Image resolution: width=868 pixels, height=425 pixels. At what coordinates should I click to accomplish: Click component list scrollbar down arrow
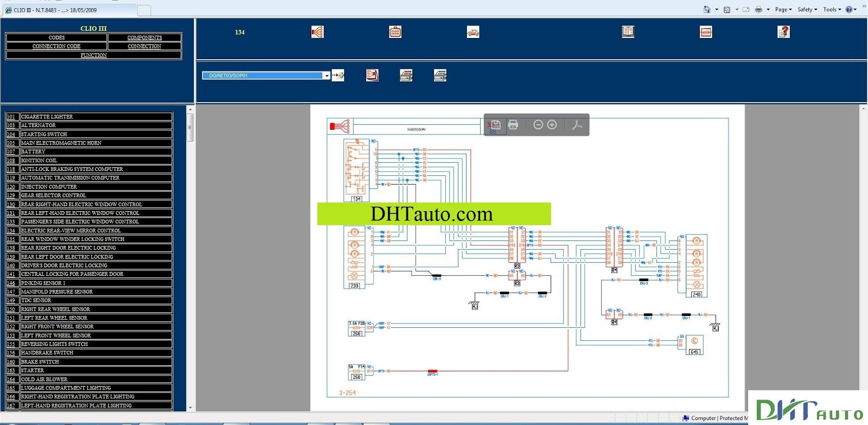pos(190,408)
